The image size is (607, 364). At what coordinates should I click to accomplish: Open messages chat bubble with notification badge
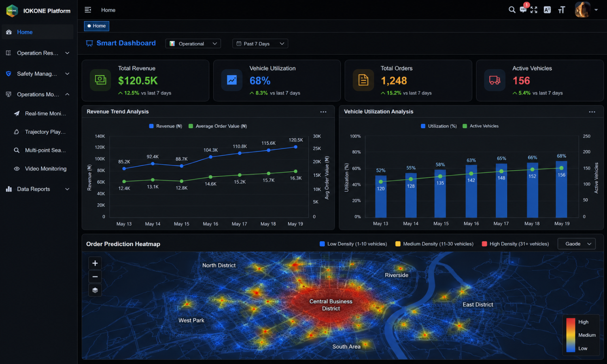pos(523,9)
